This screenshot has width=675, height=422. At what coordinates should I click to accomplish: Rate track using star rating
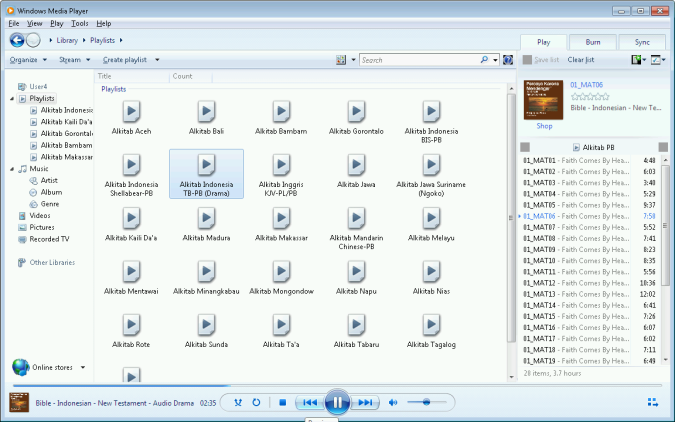[x=590, y=96]
